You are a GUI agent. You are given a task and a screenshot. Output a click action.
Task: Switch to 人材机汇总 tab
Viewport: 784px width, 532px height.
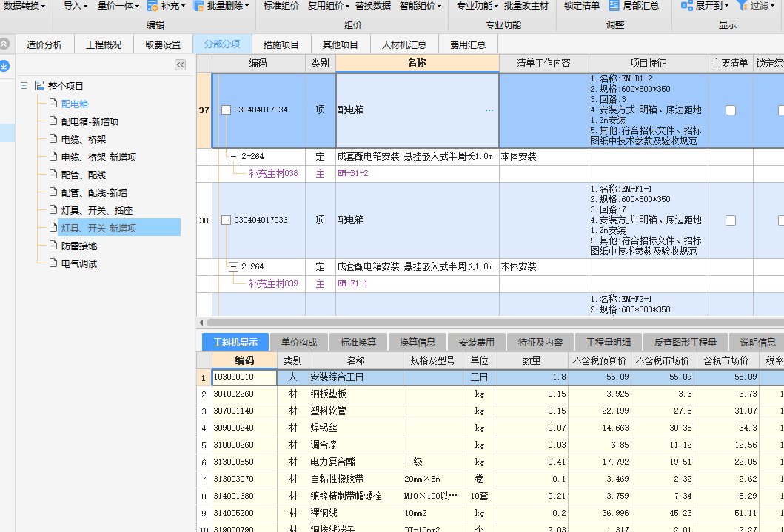(404, 44)
